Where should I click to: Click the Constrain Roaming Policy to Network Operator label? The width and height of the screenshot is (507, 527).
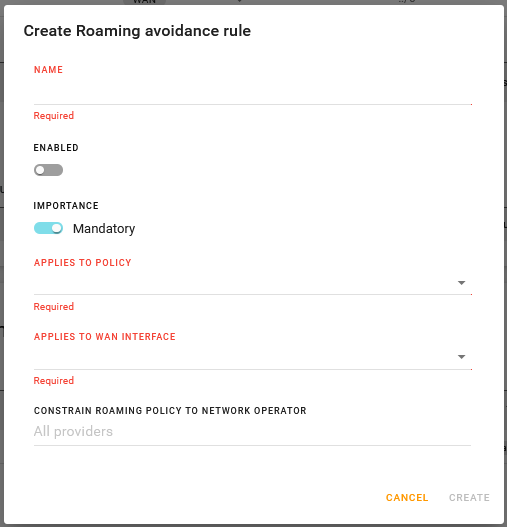(x=170, y=410)
